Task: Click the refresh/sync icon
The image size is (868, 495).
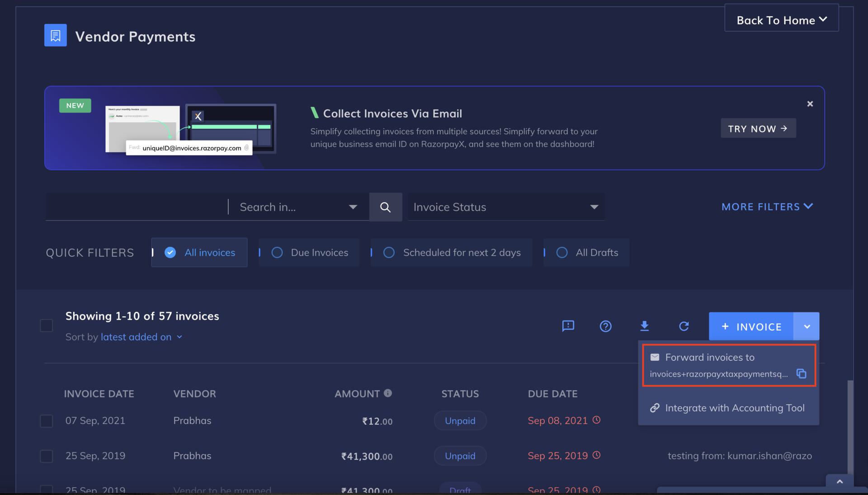Action: coord(684,326)
